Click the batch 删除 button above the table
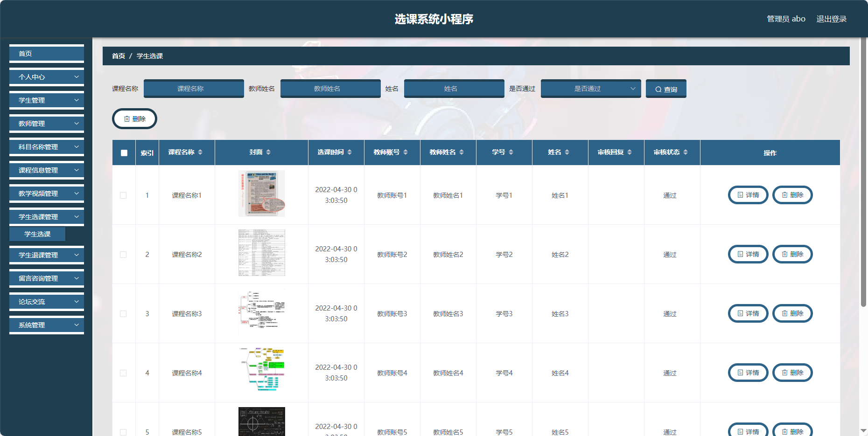Viewport: 868px width, 436px height. pos(134,119)
